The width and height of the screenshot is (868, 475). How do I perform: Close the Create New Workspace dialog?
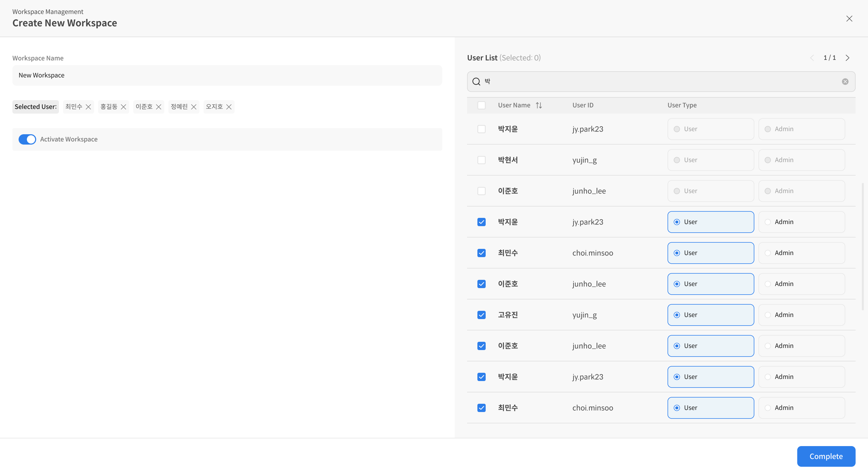[x=849, y=19]
